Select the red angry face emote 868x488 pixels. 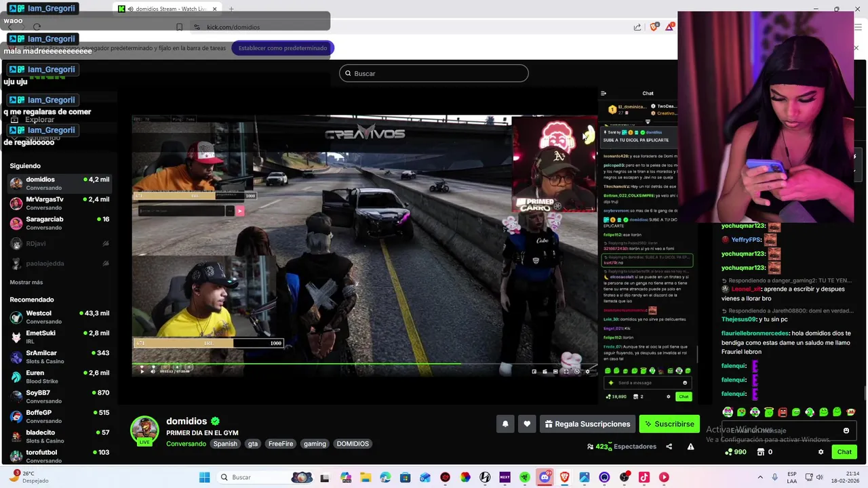pos(783,412)
